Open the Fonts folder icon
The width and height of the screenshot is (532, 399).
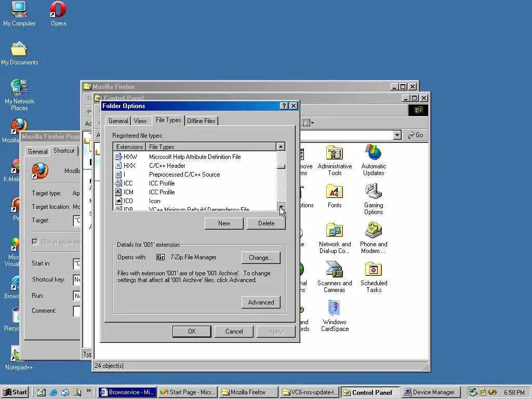point(335,196)
